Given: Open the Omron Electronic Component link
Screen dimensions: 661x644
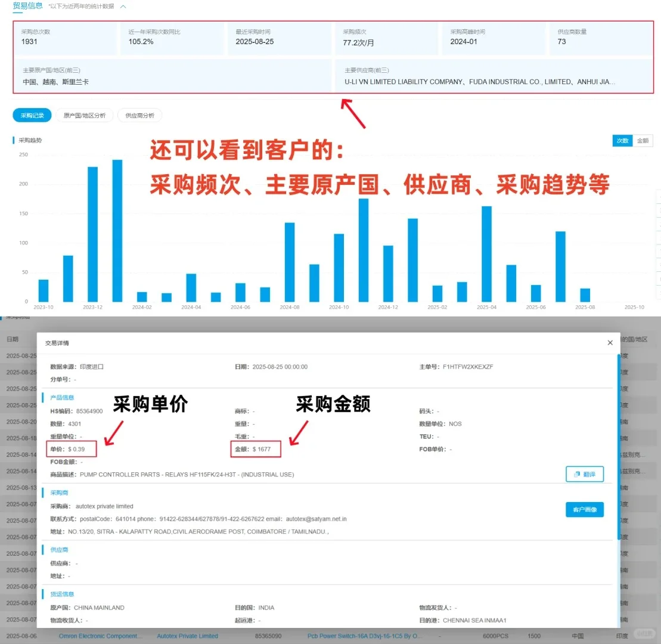Looking at the screenshot, I should coord(101,636).
